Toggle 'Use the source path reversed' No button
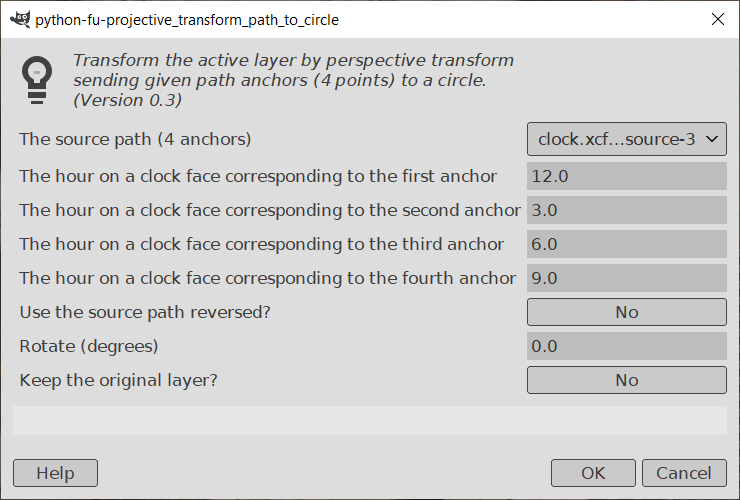740x500 pixels. pyautogui.click(x=626, y=312)
